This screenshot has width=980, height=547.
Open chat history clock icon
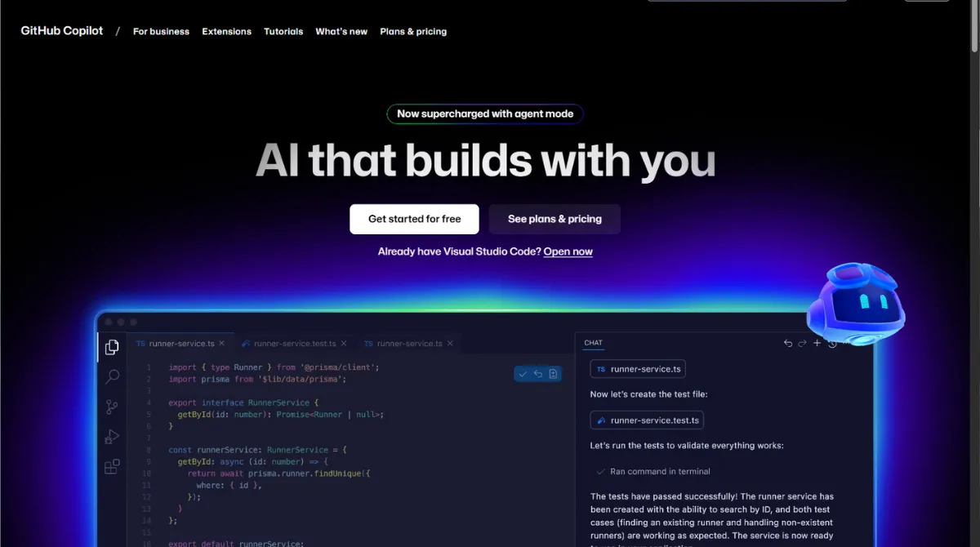(x=831, y=344)
